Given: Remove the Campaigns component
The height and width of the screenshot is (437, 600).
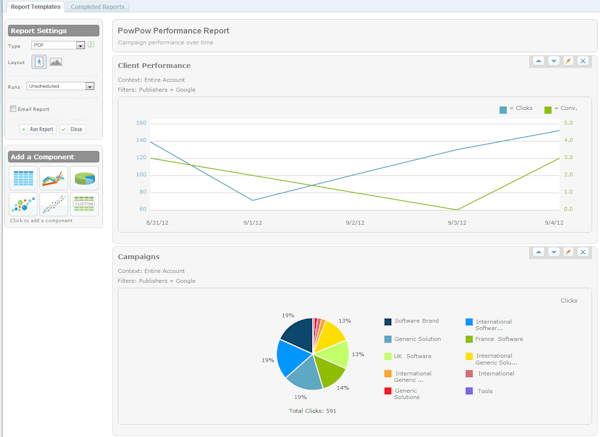Looking at the screenshot, I should click(584, 253).
